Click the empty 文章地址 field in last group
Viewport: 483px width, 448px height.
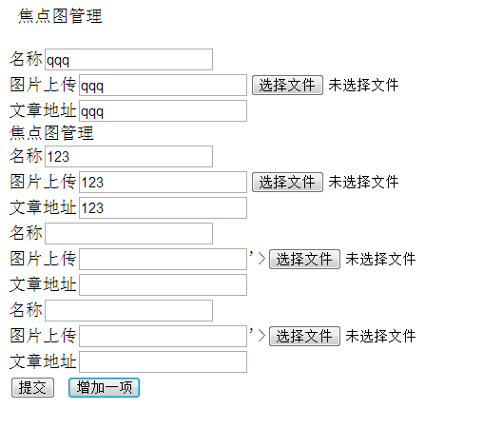[163, 361]
